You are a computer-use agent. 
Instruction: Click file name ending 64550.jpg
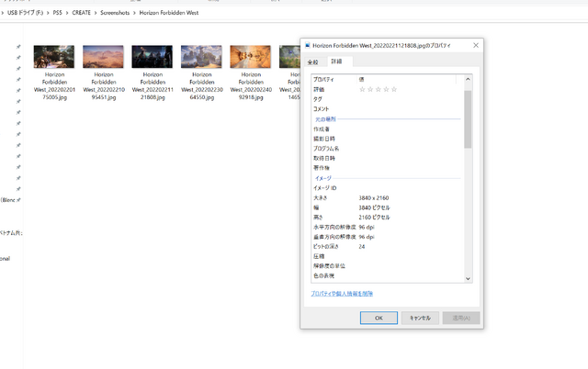tap(202, 85)
